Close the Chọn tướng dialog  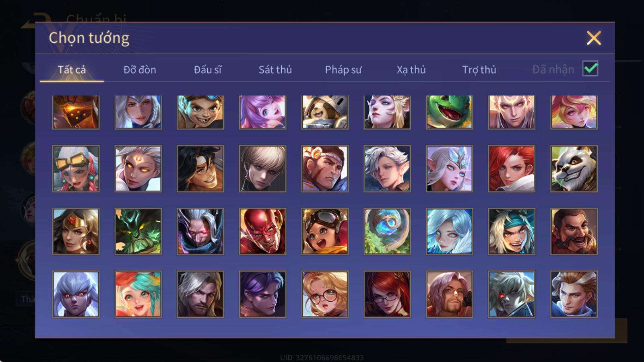coord(594,38)
